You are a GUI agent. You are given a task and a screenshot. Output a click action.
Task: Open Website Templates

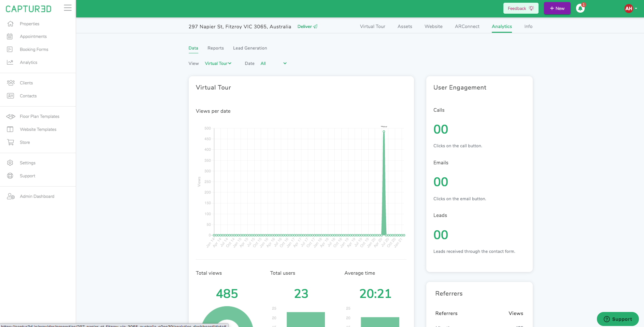38,130
